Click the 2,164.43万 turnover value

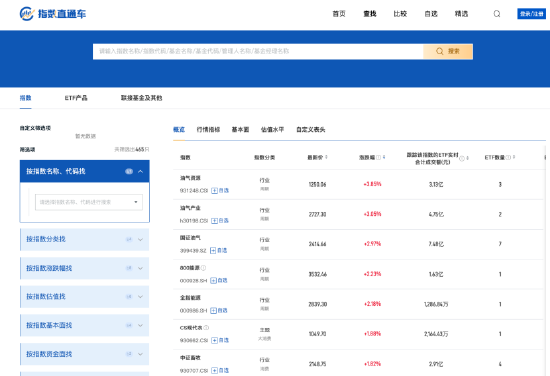[x=436, y=334]
